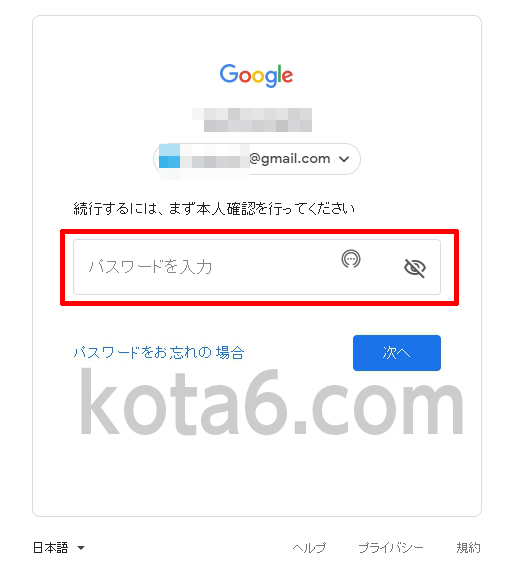Open the ヘルプ footer link
Viewport: 523px width, 581px height.
(x=309, y=548)
